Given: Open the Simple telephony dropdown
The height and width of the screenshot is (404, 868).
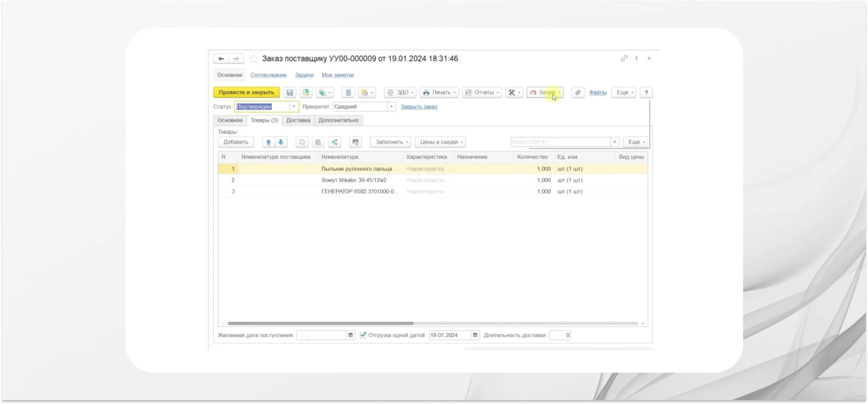Looking at the screenshot, I should pos(545,93).
